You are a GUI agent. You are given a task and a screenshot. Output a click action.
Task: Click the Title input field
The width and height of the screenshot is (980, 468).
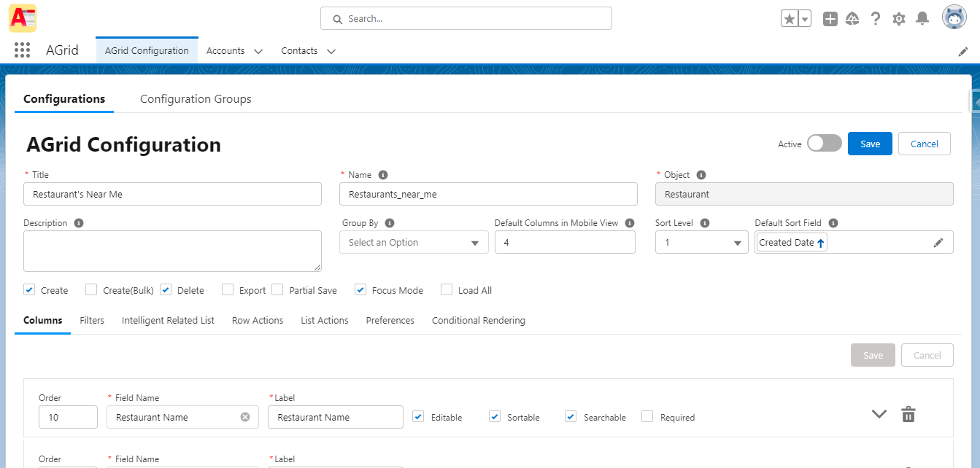pos(172,194)
